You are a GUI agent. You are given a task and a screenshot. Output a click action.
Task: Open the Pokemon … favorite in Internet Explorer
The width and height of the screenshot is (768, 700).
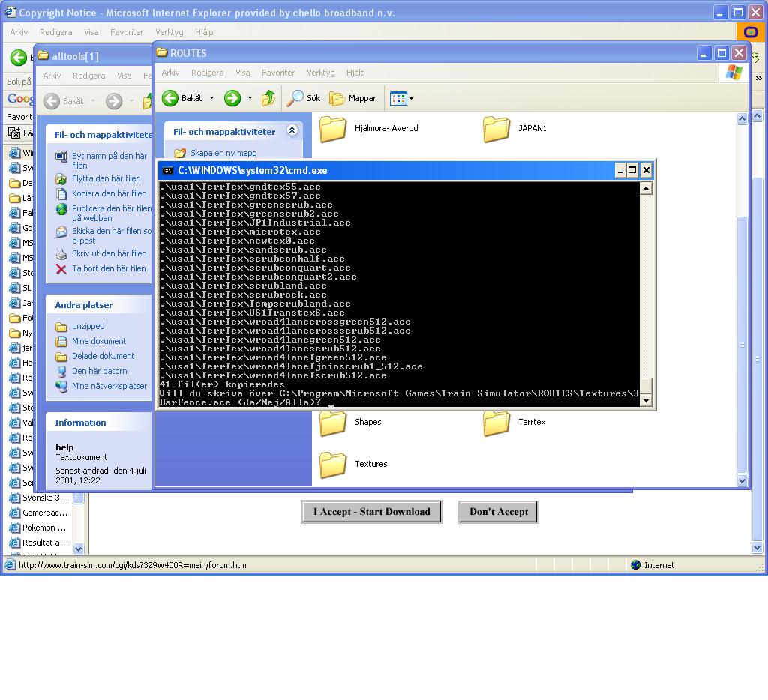point(38,528)
